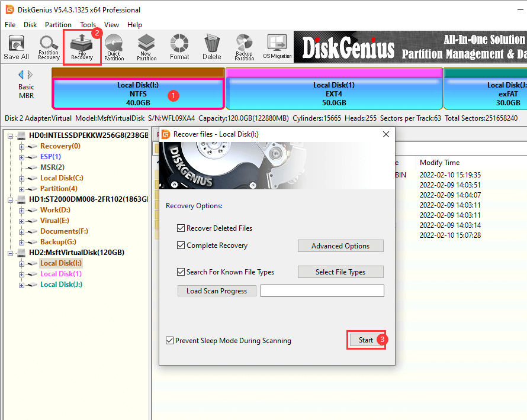Select the Quick Partition icon
The image size is (527, 420).
tap(114, 47)
